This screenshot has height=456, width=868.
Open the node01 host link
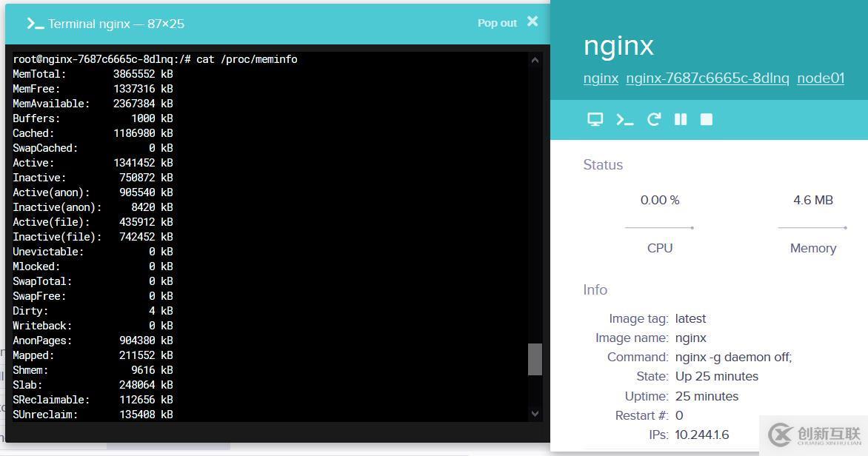pos(821,78)
